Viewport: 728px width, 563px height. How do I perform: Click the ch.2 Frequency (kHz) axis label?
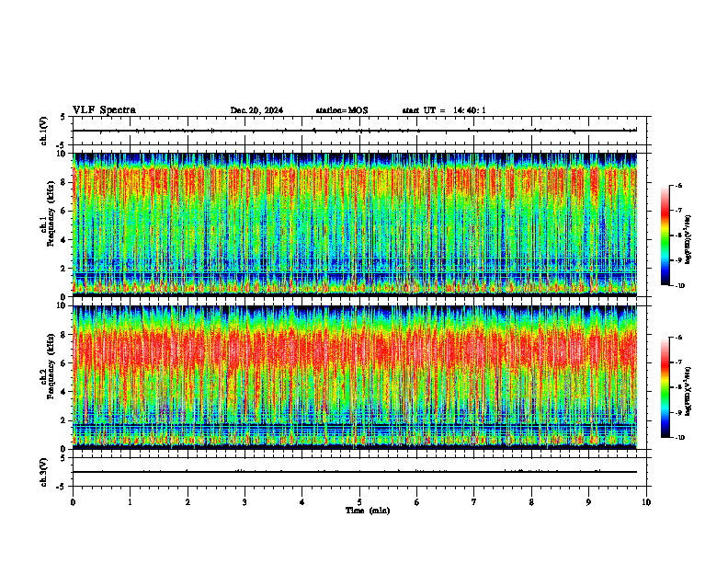tap(47, 366)
